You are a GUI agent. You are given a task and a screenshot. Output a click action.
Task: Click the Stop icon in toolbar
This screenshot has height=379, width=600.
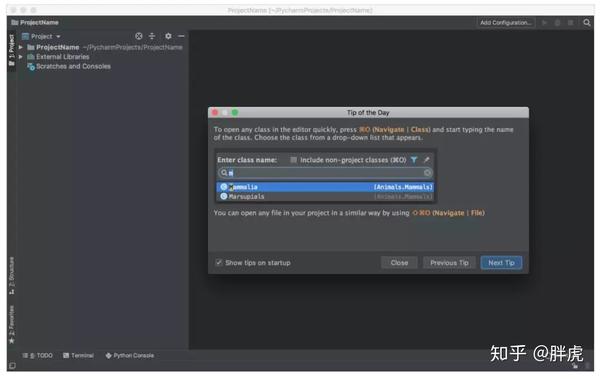[571, 23]
